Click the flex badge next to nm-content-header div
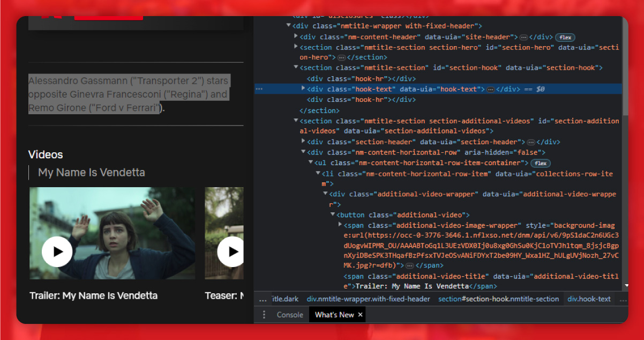This screenshot has width=644, height=340. pos(566,36)
